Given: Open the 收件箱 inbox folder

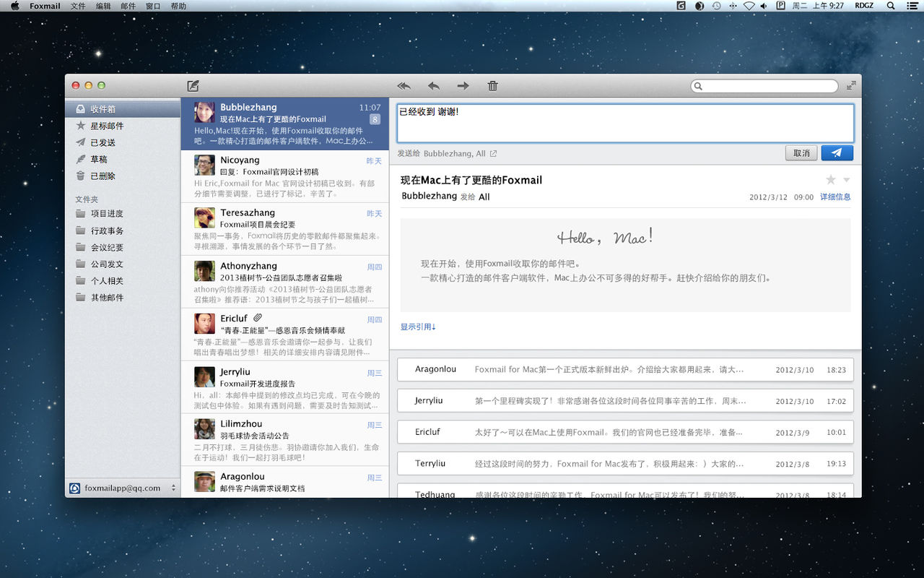Looking at the screenshot, I should (x=122, y=109).
